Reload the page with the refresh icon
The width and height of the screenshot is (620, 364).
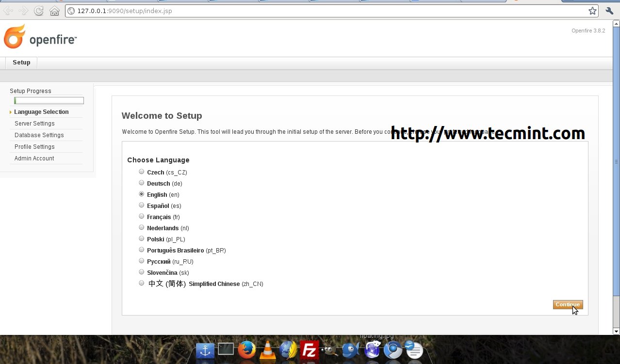coord(39,11)
